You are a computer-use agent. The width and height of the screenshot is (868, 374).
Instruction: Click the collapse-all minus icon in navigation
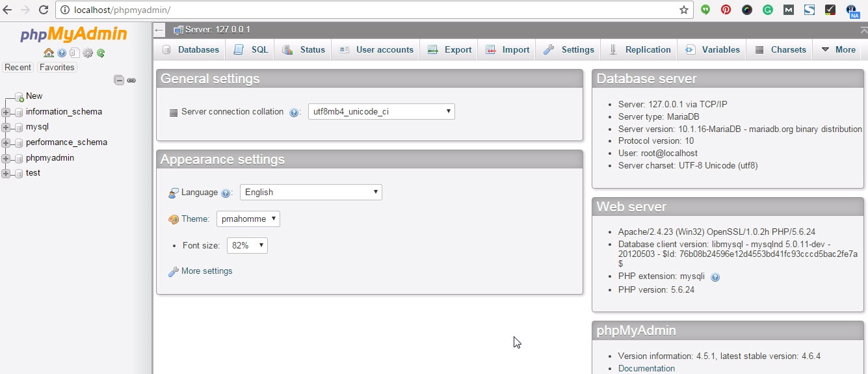click(x=119, y=80)
